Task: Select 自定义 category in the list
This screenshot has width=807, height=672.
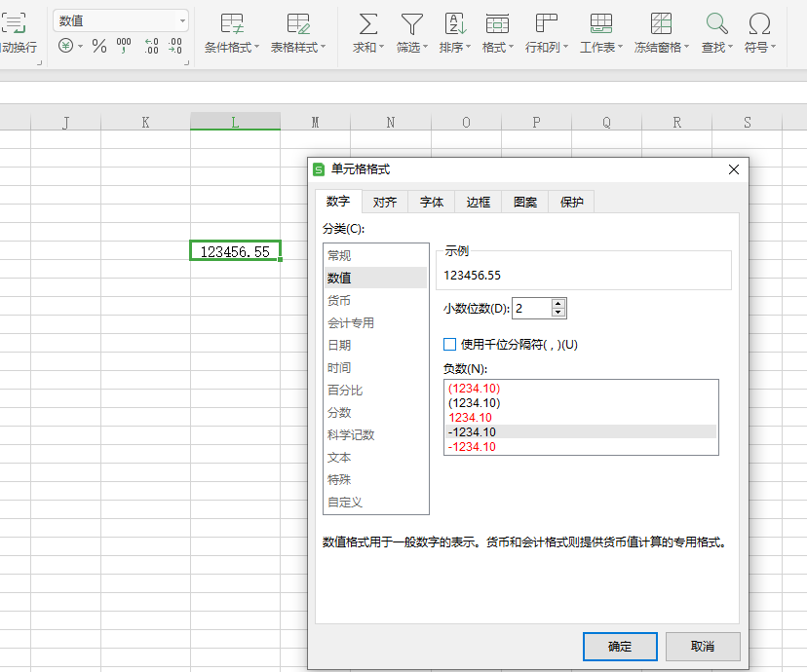Action: coord(375,503)
